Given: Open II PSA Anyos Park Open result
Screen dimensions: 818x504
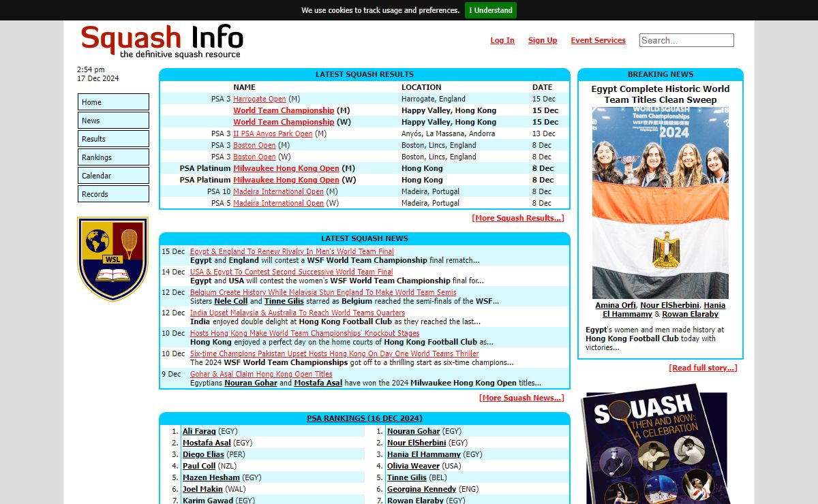Looking at the screenshot, I should (x=273, y=133).
